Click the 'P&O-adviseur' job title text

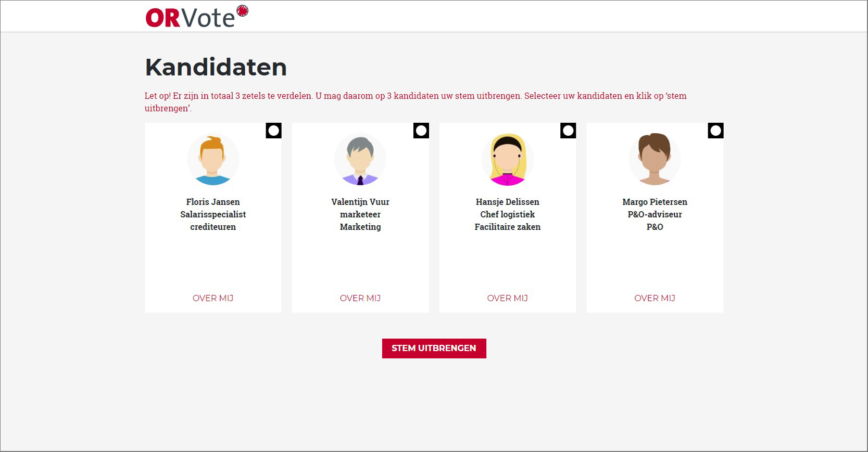click(655, 214)
